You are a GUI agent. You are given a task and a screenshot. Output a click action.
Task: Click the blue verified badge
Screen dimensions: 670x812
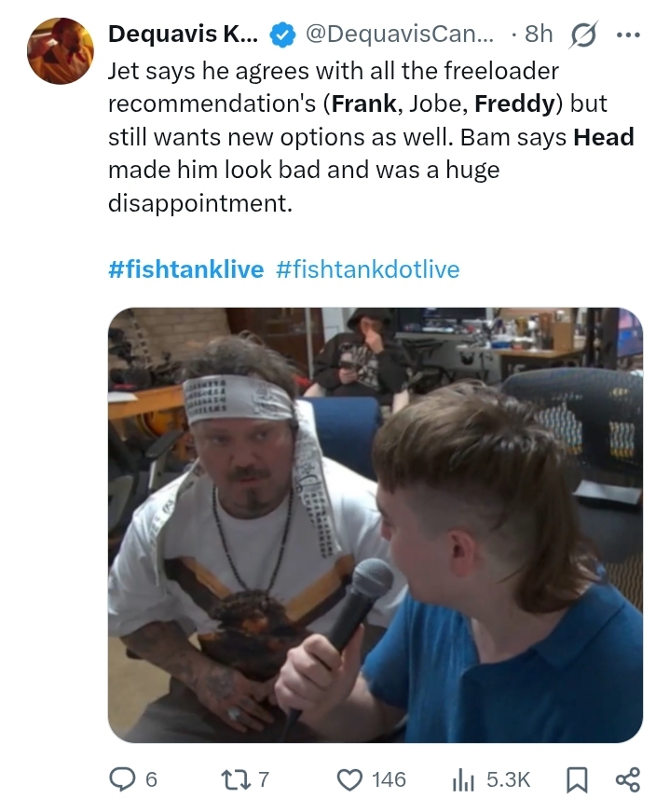[x=281, y=34]
